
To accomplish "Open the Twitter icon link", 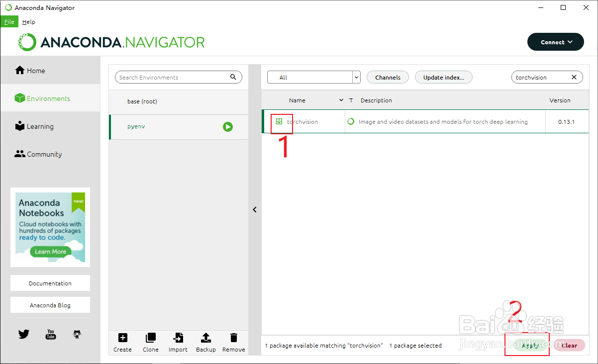I will coord(24,334).
